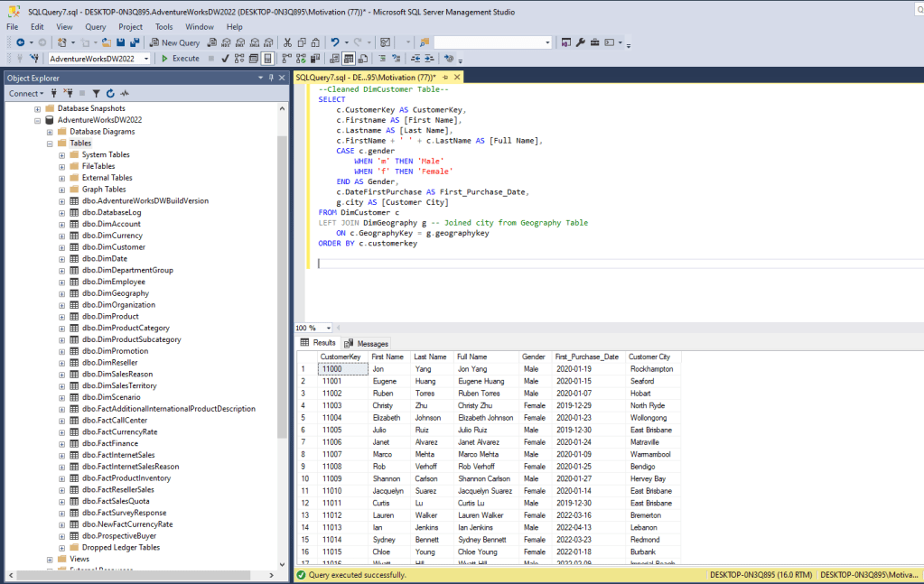Toggle auto-hide pin on Object Explorer
The height and width of the screenshot is (584, 924).
(x=270, y=78)
